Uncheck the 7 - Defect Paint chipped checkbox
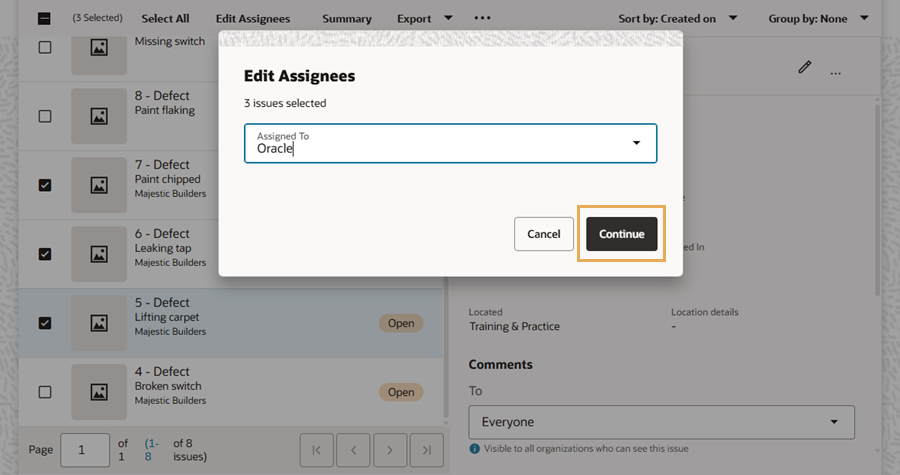This screenshot has width=900, height=475. click(x=44, y=185)
